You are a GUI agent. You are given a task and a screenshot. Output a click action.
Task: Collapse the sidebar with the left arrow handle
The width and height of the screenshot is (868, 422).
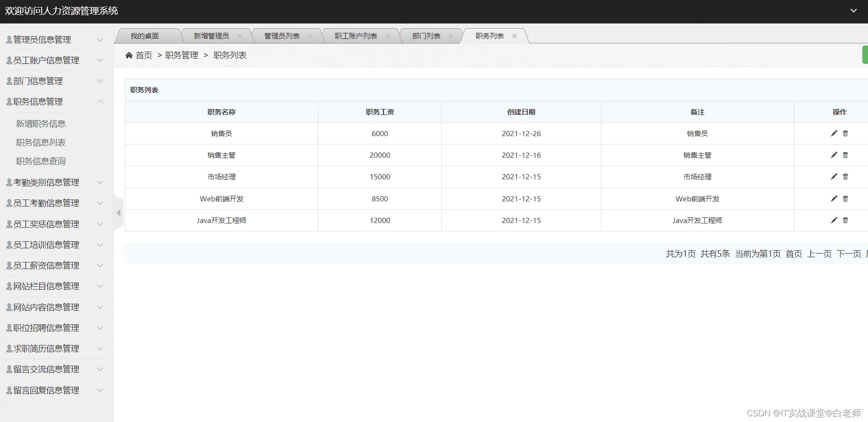coord(119,213)
